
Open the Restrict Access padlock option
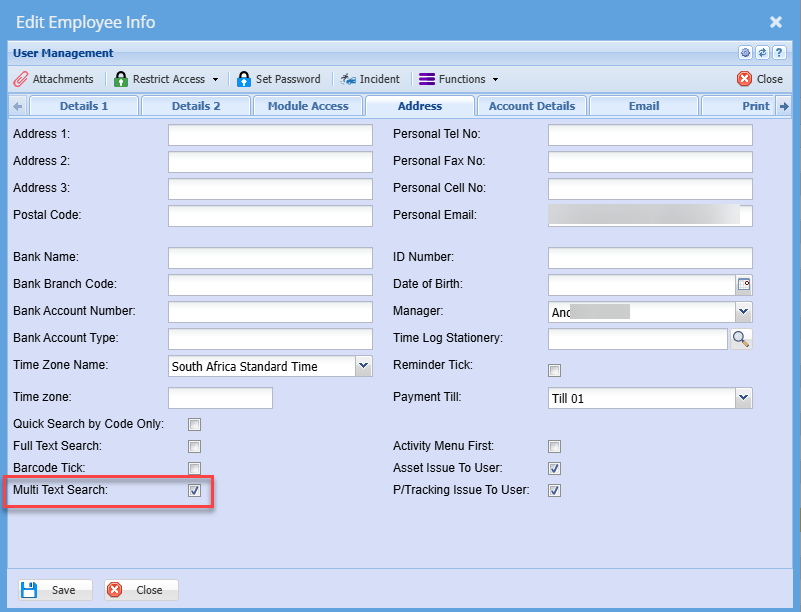tap(121, 79)
